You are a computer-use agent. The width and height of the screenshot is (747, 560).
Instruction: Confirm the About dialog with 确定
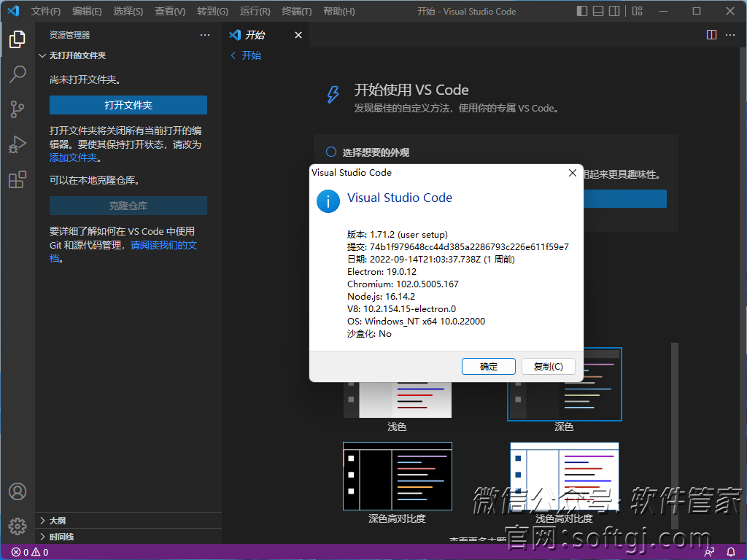[488, 366]
